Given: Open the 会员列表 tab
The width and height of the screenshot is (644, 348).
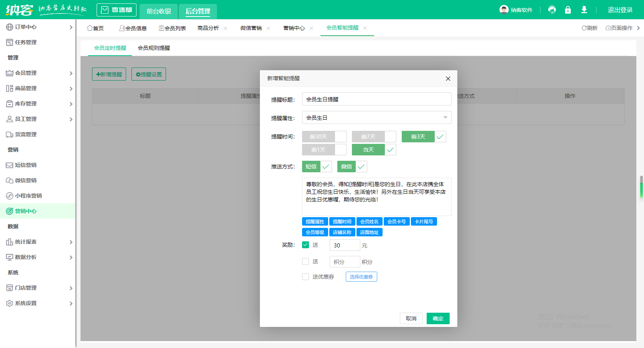Looking at the screenshot, I should [172, 28].
